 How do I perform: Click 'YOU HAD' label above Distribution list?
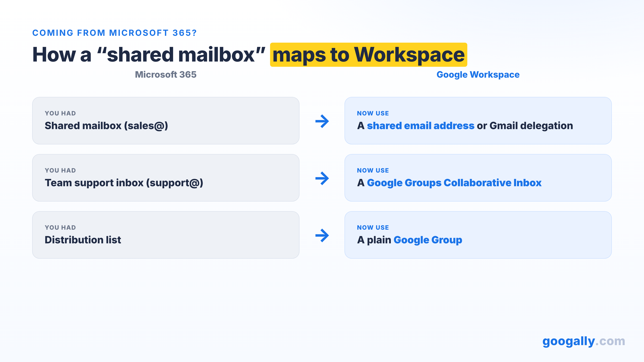click(x=60, y=228)
